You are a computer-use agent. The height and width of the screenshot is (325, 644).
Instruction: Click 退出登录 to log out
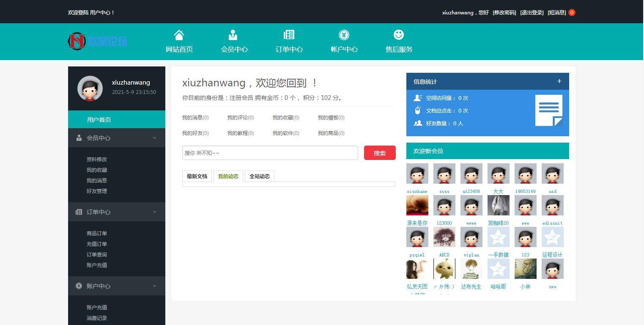[x=531, y=12]
